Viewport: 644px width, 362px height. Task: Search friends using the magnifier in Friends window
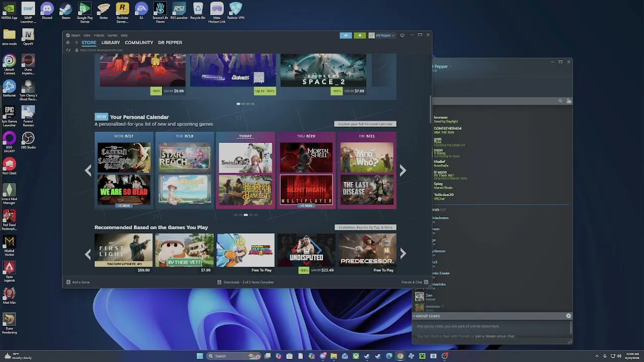tap(560, 101)
